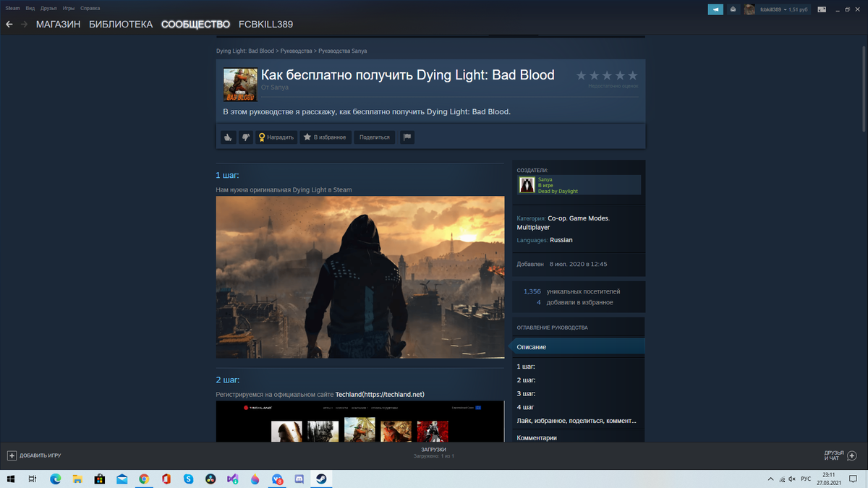Open the inbox envelope icon
Image resolution: width=868 pixels, height=488 pixels.
[x=733, y=9]
